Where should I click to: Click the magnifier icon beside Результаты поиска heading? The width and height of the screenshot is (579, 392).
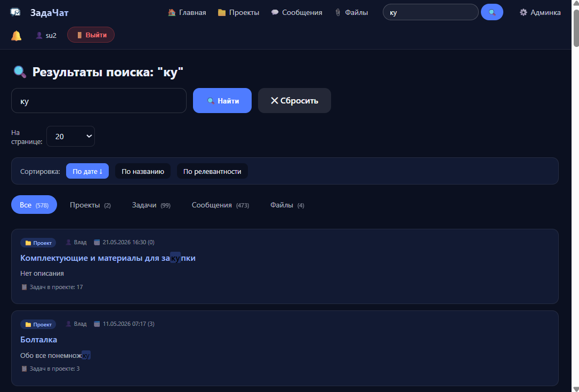click(20, 71)
